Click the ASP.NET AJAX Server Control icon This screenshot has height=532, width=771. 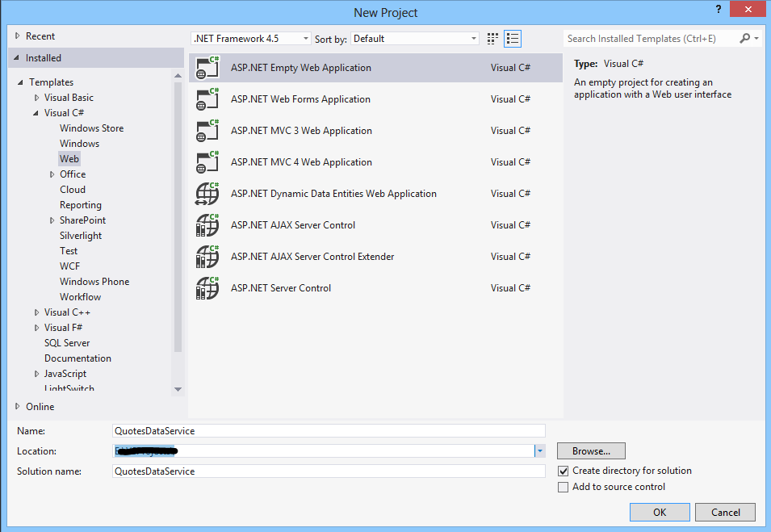coord(207,225)
